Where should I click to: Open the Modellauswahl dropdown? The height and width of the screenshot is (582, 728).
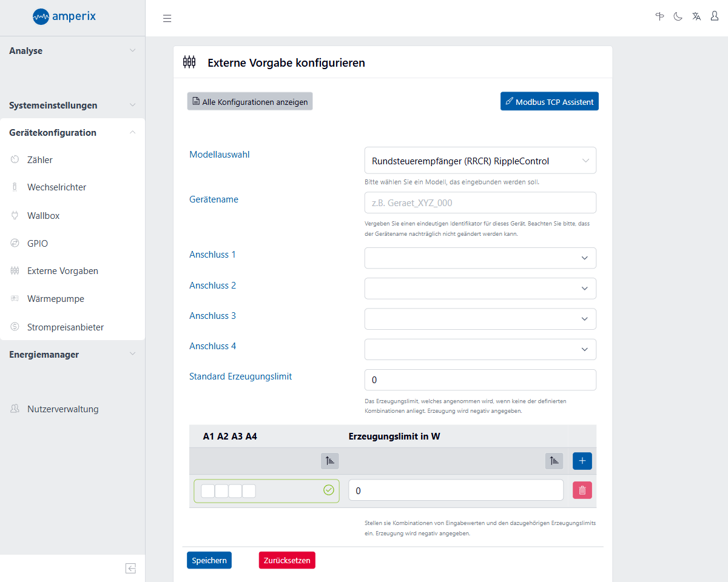[x=480, y=161]
